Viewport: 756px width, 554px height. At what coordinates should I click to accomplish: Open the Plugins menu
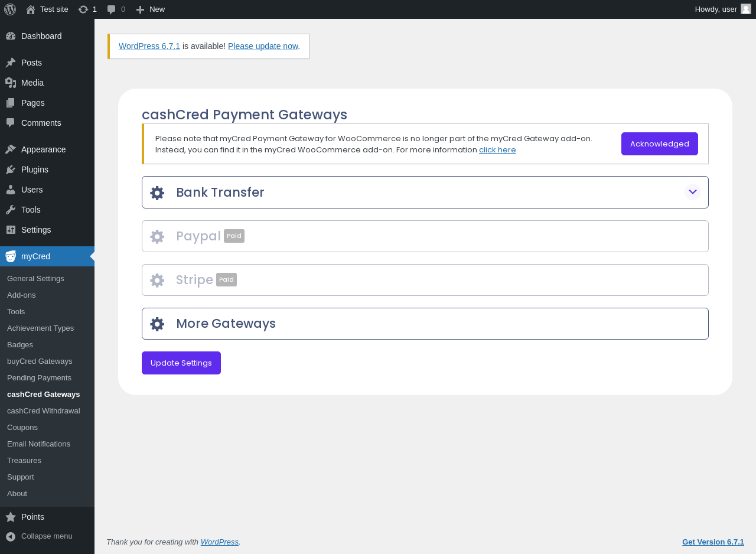coord(47,170)
